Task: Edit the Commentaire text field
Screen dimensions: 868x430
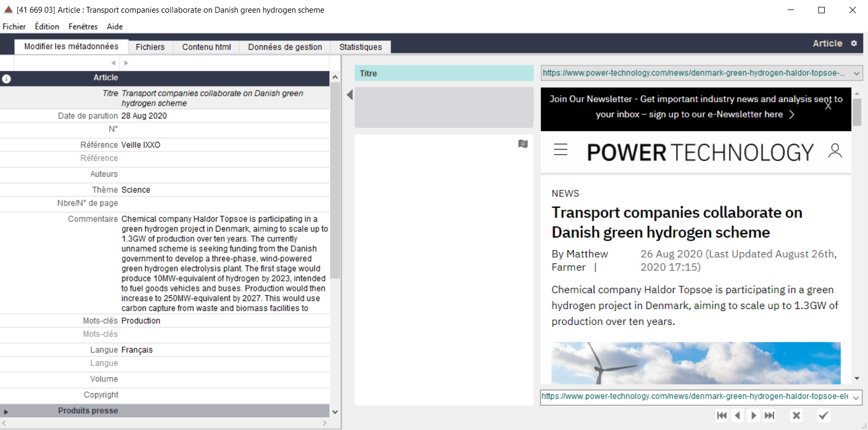Action: coord(225,263)
